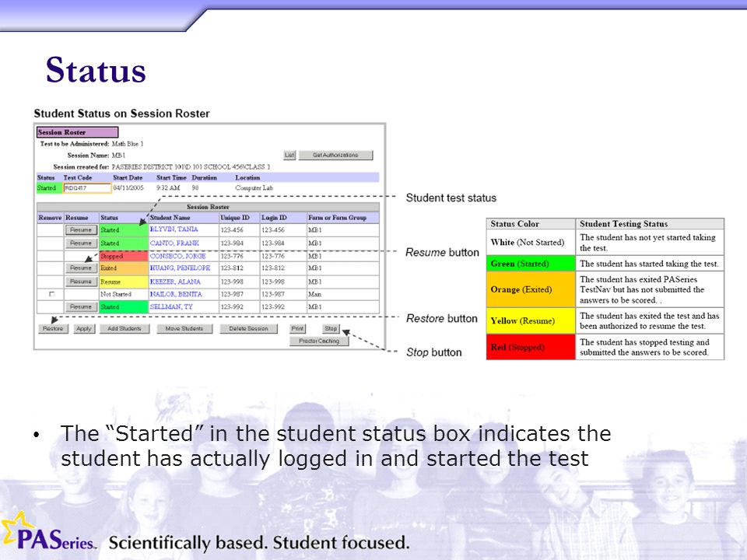
Task: Click Started status cell in Sellman row
Action: (x=124, y=307)
